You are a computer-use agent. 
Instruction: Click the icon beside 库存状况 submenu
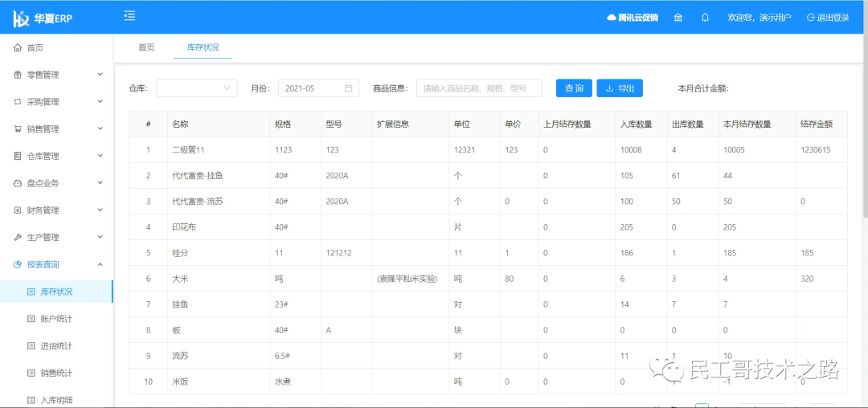click(x=31, y=292)
